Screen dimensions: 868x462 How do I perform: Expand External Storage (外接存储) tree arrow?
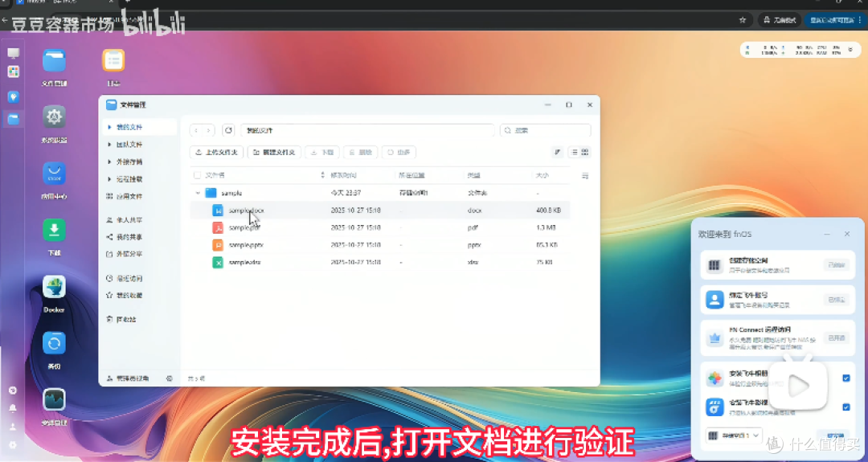109,161
